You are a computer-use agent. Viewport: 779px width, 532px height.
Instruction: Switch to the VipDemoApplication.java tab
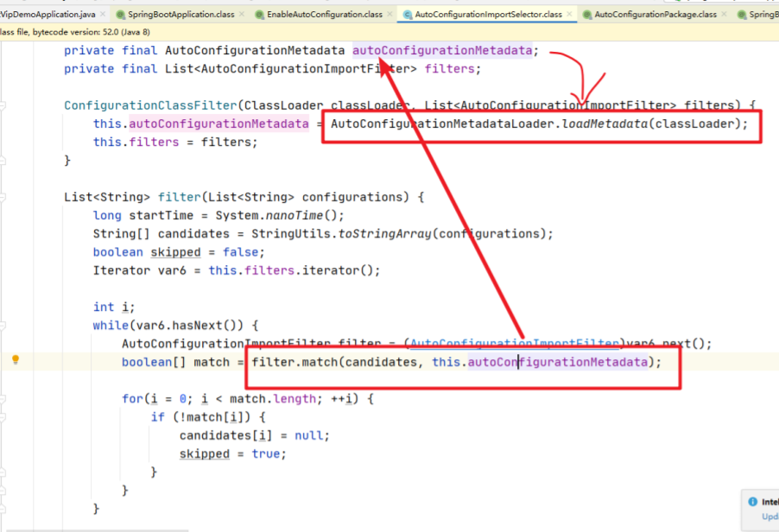[x=47, y=15]
